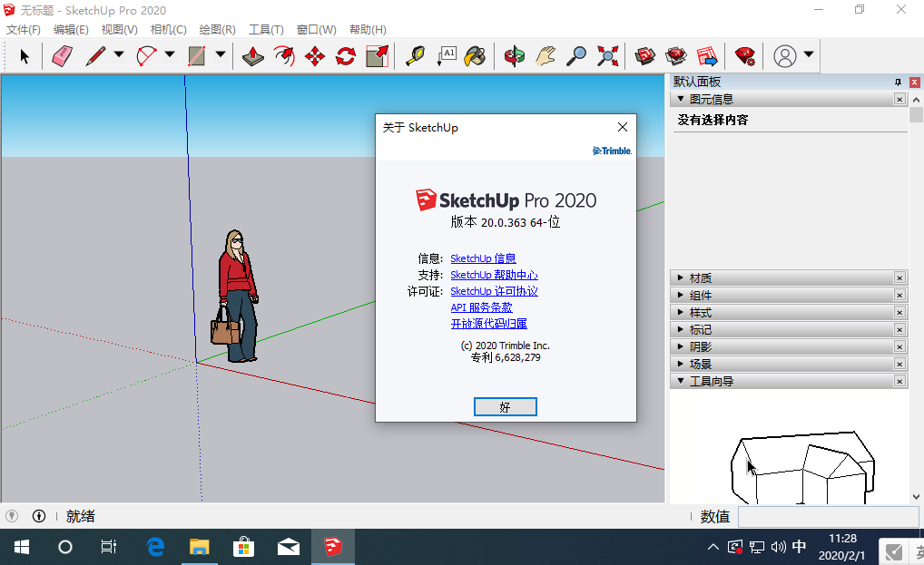Open the Extension Manager ruby icon
Image resolution: width=924 pixels, height=565 pixels.
point(745,56)
